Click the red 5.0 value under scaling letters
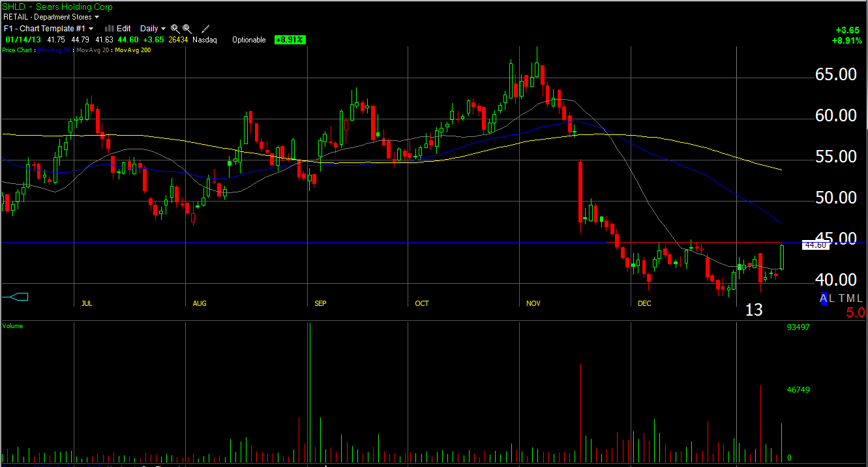This screenshot has width=868, height=467. [855, 312]
